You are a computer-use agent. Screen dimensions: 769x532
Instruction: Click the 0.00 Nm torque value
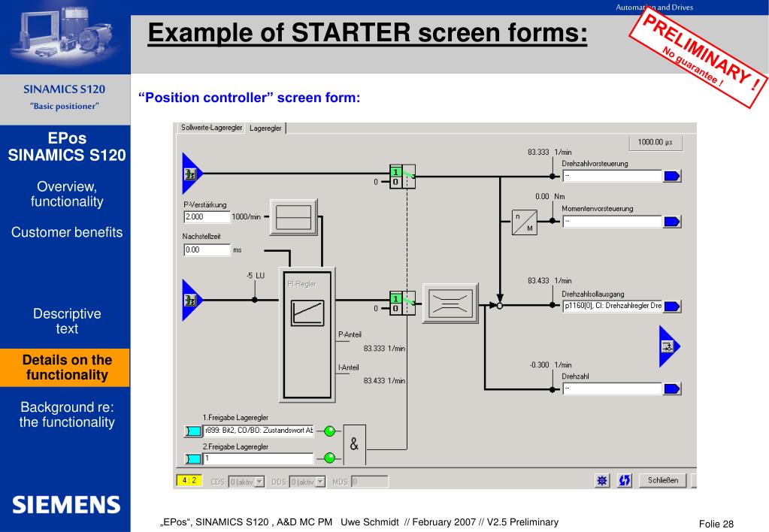coord(550,197)
